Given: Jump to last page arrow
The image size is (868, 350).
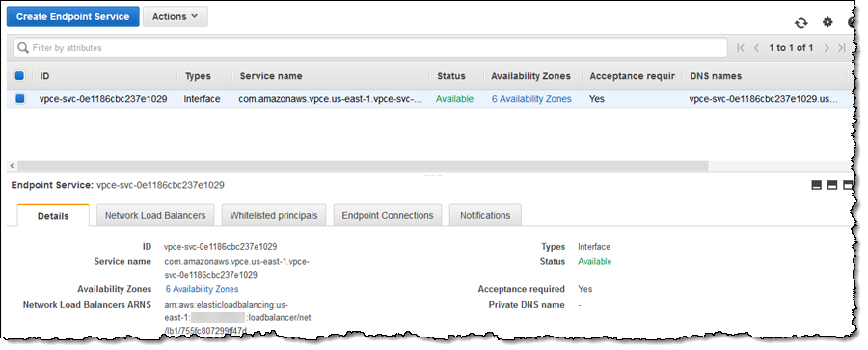Looking at the screenshot, I should click(841, 48).
